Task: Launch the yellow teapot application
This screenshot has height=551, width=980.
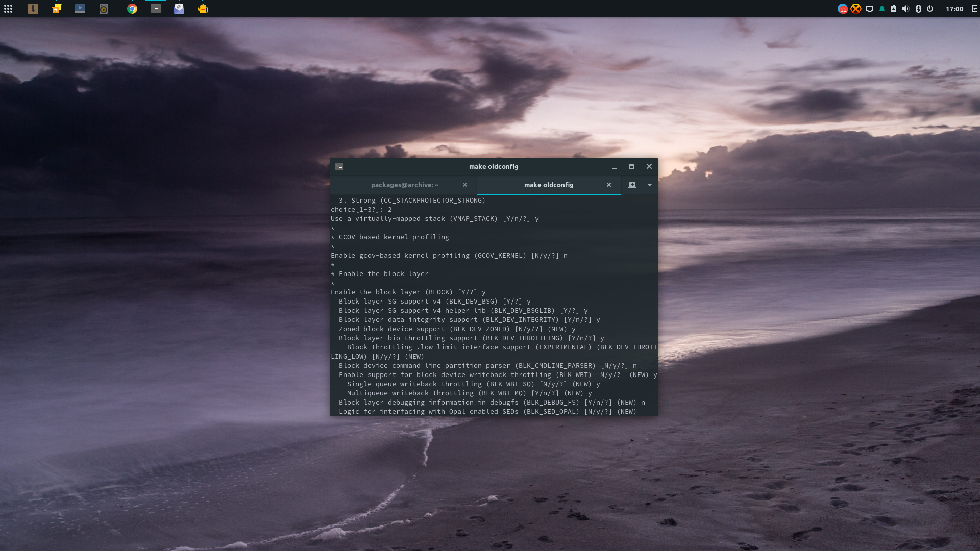Action: click(x=203, y=9)
